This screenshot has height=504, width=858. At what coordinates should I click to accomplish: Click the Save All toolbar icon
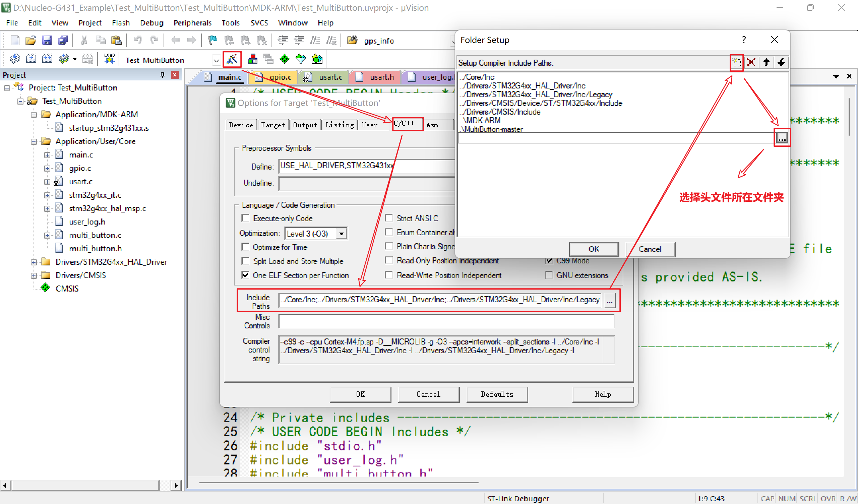[63, 40]
